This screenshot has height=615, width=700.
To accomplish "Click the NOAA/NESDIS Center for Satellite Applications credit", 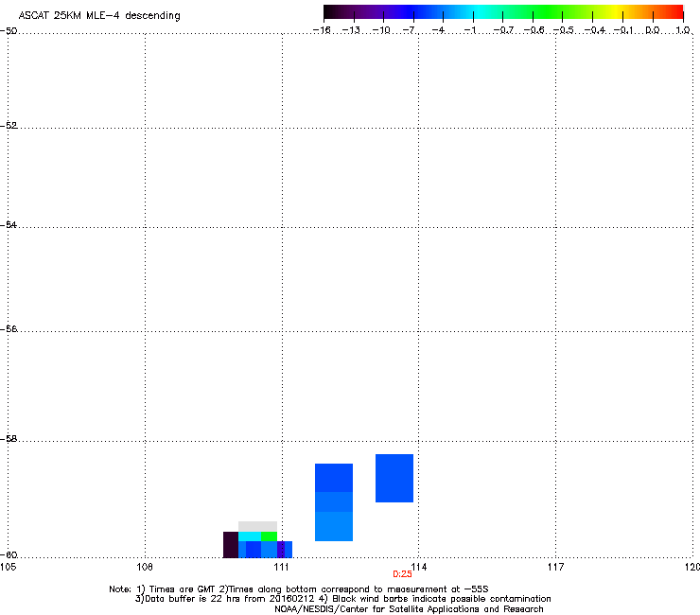I will 409,609.
